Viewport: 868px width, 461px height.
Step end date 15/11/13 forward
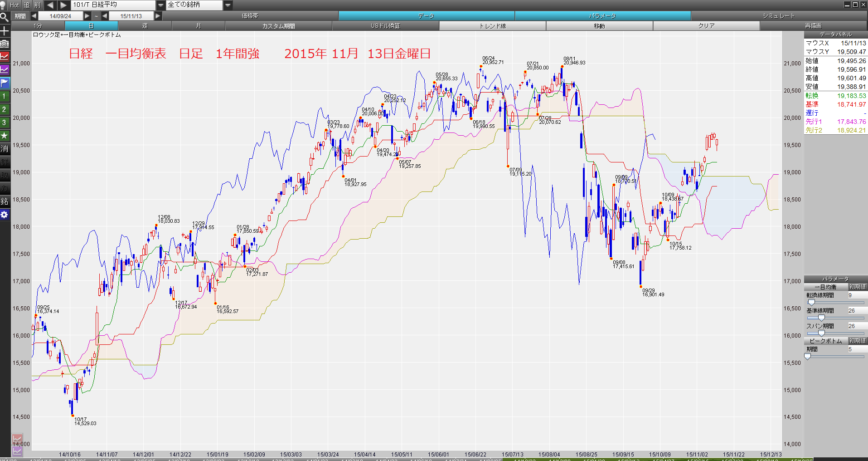158,16
